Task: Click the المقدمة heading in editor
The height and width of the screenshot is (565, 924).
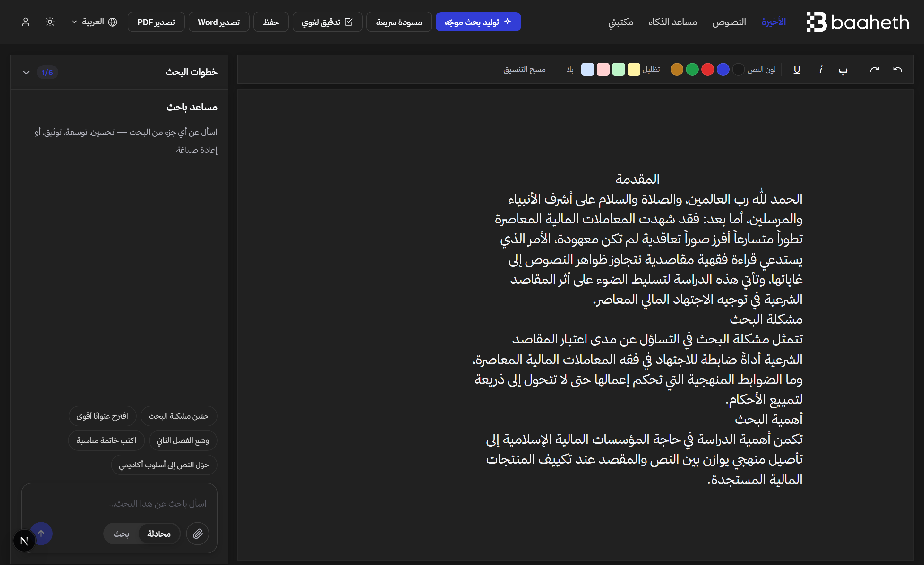Action: point(637,179)
